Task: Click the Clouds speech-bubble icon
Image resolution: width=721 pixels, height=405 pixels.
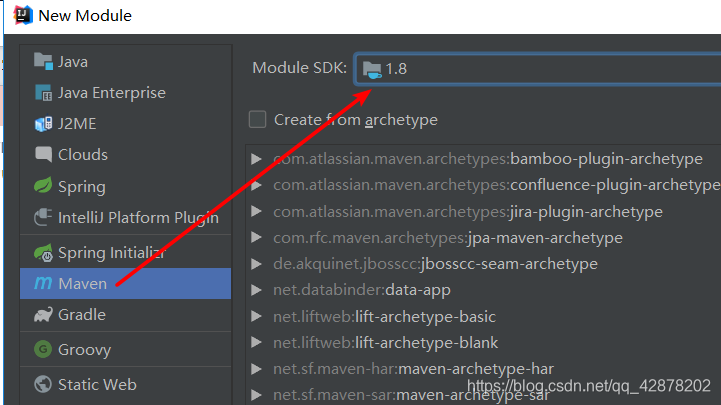Action: (x=43, y=154)
